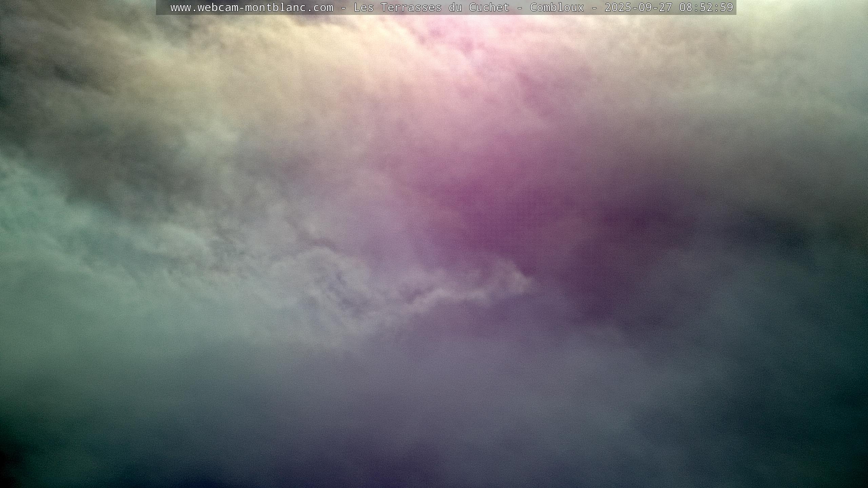Click the www.webcam-montblanc.com text in the banner
This screenshot has width=868, height=488.
[x=252, y=7]
